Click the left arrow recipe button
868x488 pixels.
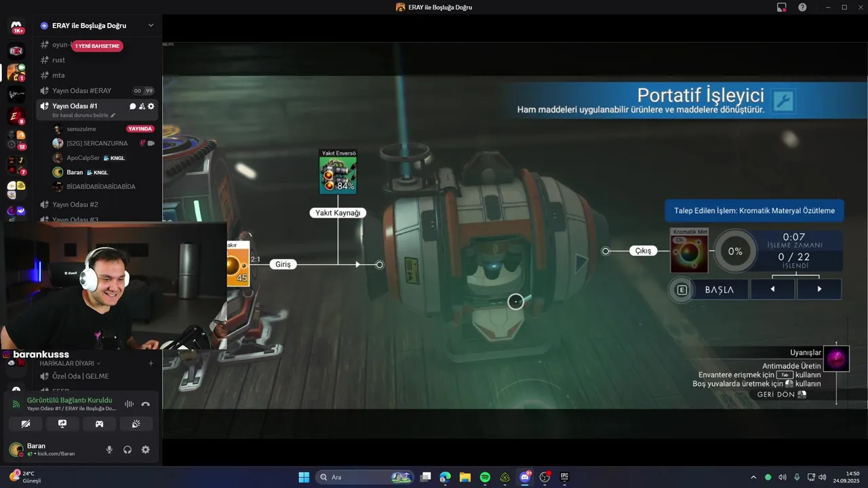pos(772,289)
